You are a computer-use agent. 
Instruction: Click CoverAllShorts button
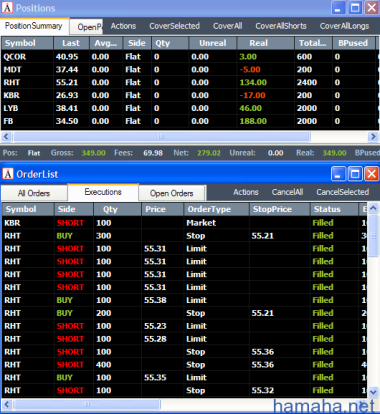click(x=281, y=26)
